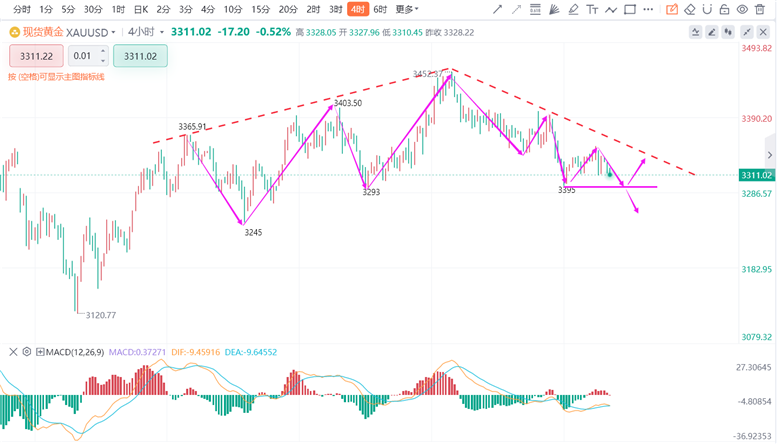Select the eraser tool
Screen dimensions: 777x444
(690, 9)
